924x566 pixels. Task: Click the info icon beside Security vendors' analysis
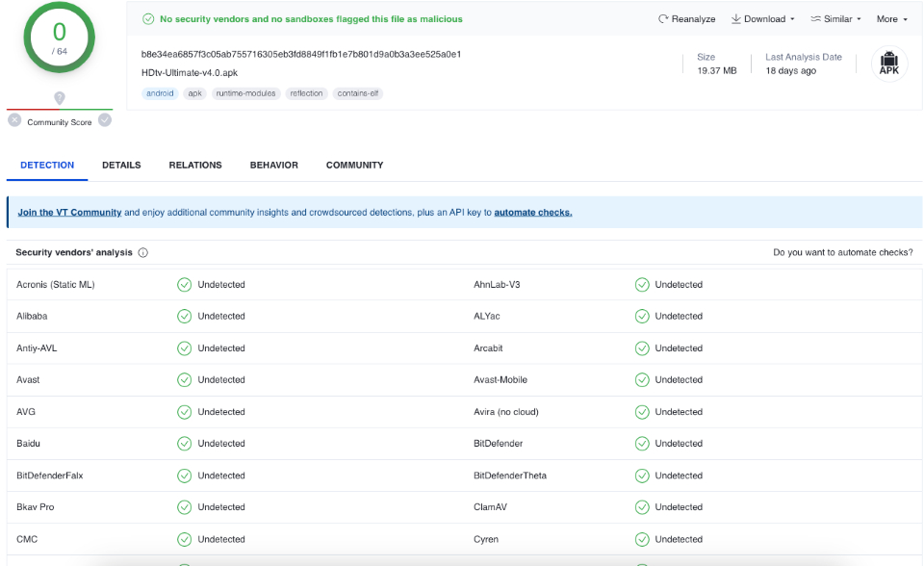pyautogui.click(x=143, y=252)
